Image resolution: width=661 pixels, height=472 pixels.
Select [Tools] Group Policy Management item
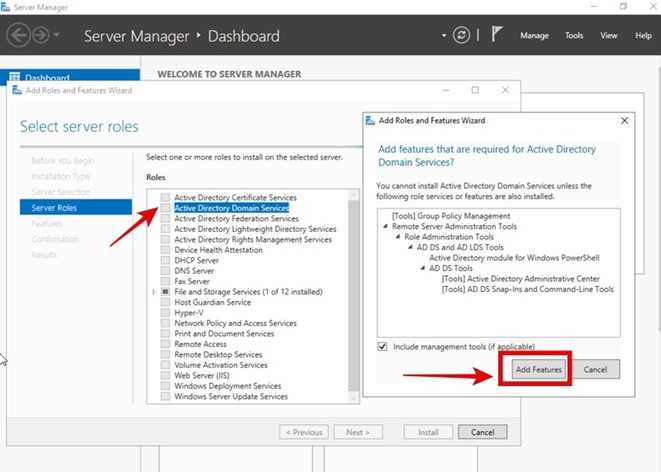tap(451, 216)
